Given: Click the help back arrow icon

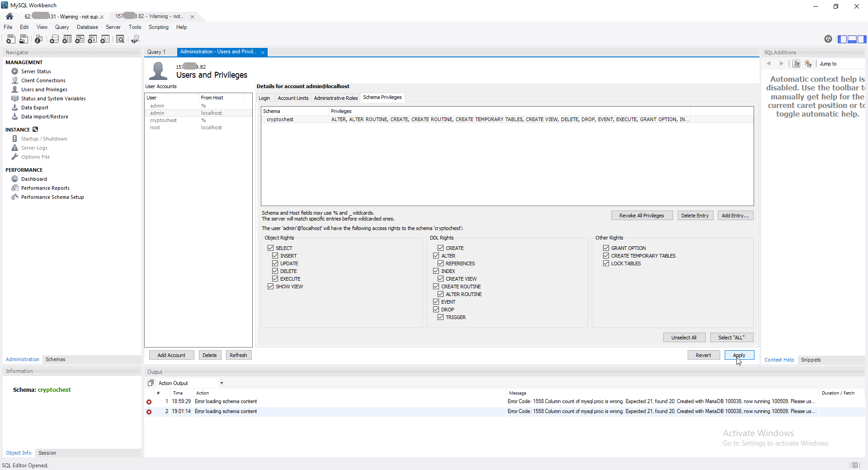Looking at the screenshot, I should tap(769, 64).
